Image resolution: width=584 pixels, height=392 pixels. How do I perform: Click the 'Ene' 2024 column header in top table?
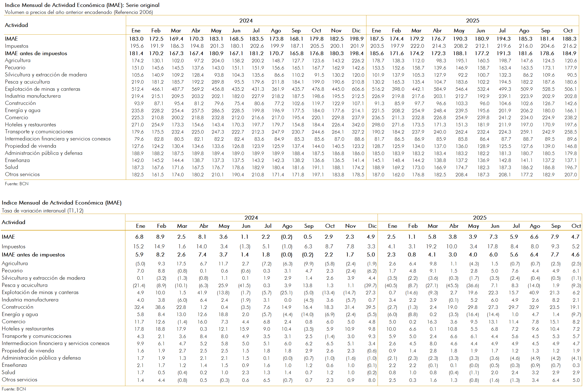[136, 30]
